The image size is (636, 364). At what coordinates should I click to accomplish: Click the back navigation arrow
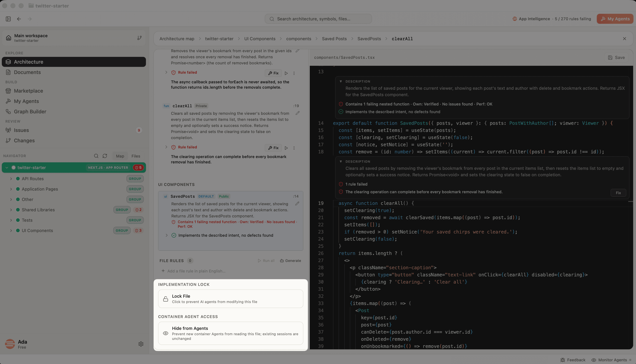19,19
